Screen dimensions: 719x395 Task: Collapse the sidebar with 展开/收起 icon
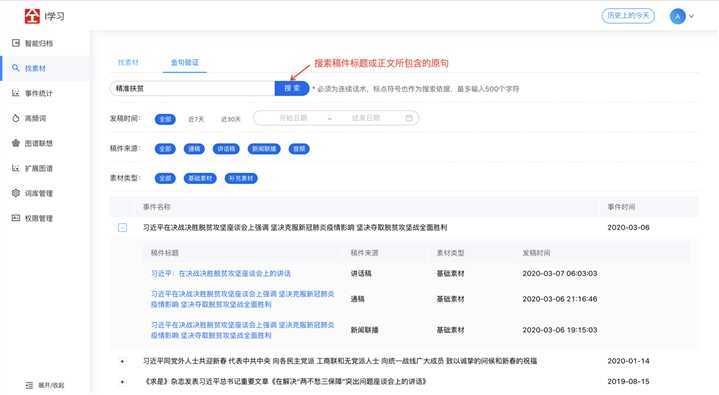click(x=29, y=385)
